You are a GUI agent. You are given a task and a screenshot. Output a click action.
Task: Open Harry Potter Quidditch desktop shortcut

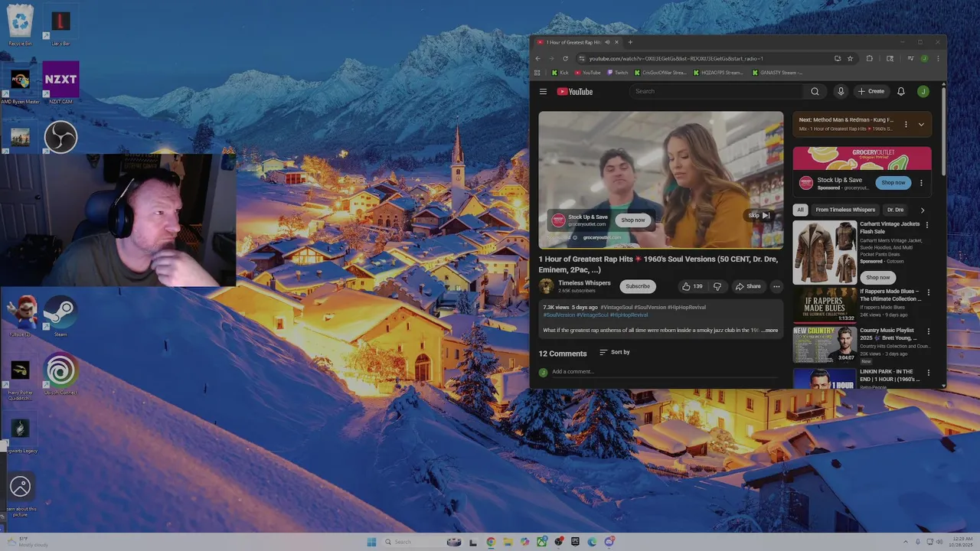(20, 380)
